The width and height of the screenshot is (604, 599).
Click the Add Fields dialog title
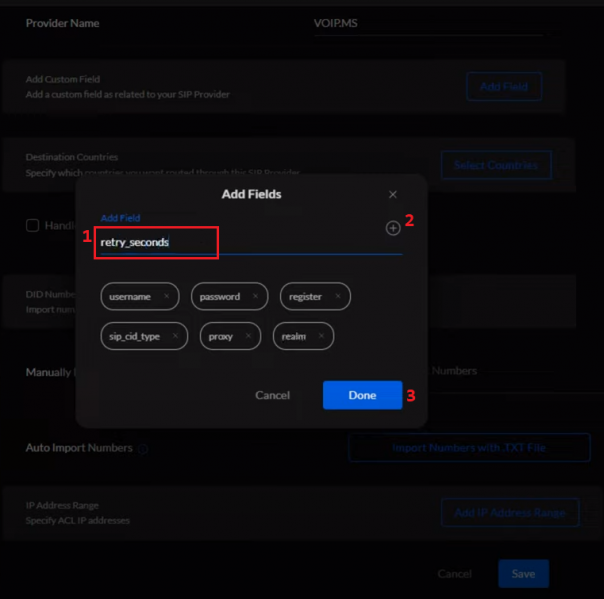coord(251,194)
